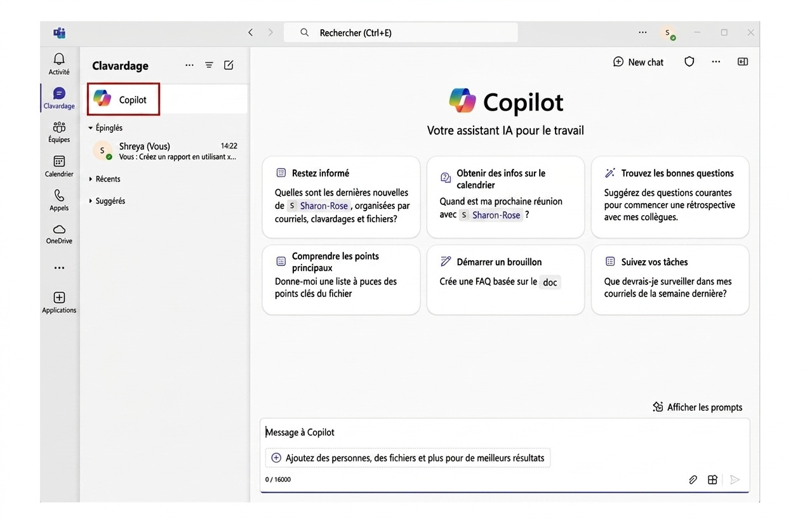The image size is (812, 518).
Task: Start a new conversation with compose icon
Action: point(229,65)
